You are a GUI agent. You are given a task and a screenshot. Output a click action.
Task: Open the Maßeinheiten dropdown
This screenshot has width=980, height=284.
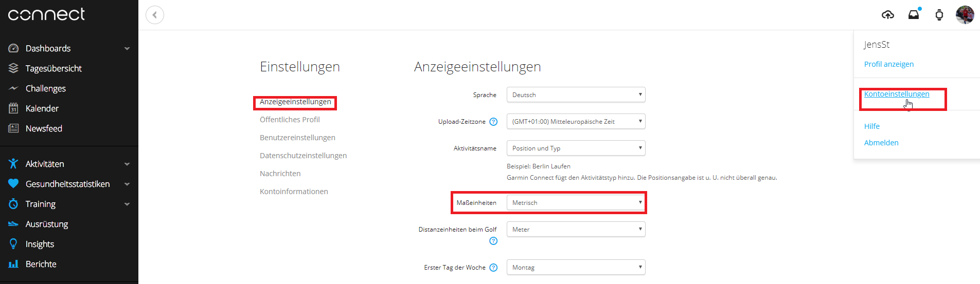[x=576, y=203]
